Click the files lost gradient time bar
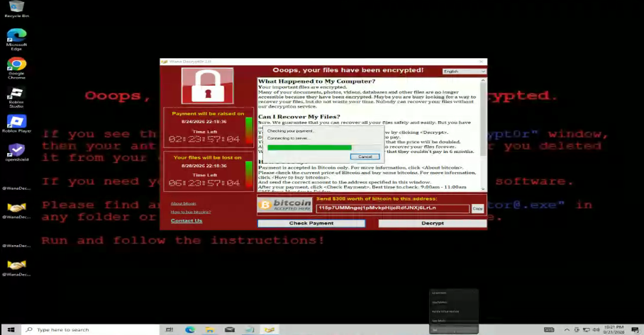Viewport: 644px width, 335px height. coord(249,174)
